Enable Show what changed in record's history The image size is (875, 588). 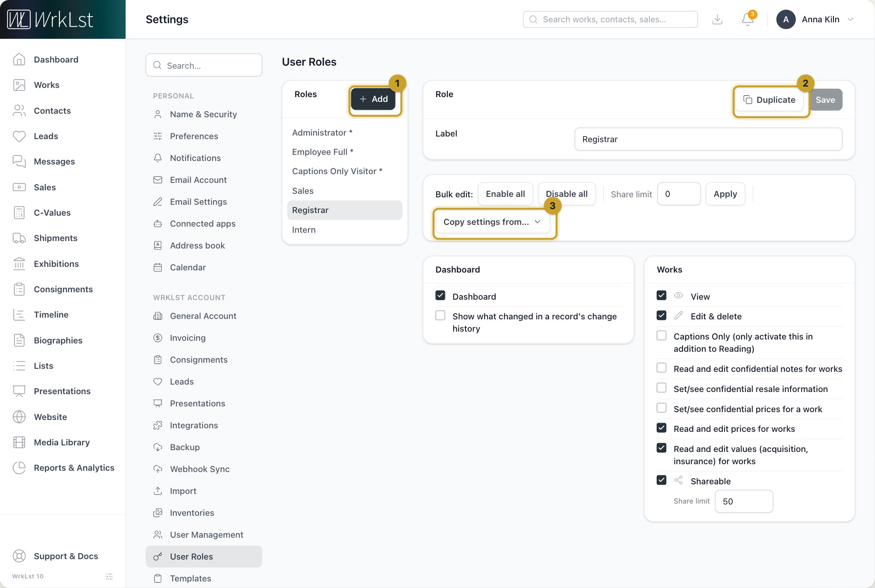[x=441, y=315]
